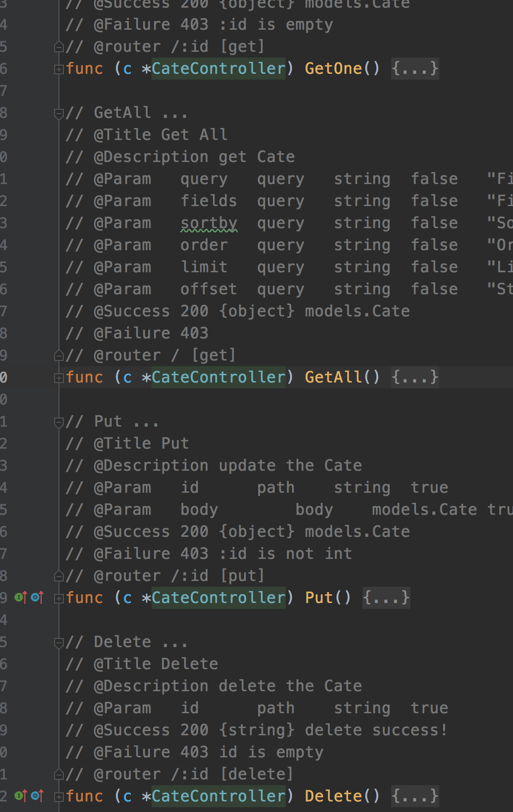513x812 pixels.
Task: Click the green implements-interface icon beside Put()
Action: 20,597
